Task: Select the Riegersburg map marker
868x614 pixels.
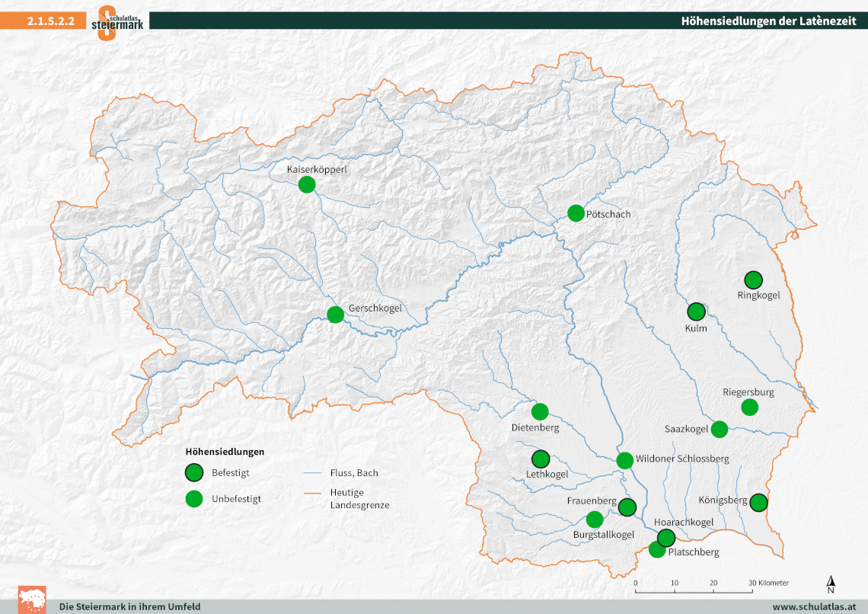Action: point(750,407)
